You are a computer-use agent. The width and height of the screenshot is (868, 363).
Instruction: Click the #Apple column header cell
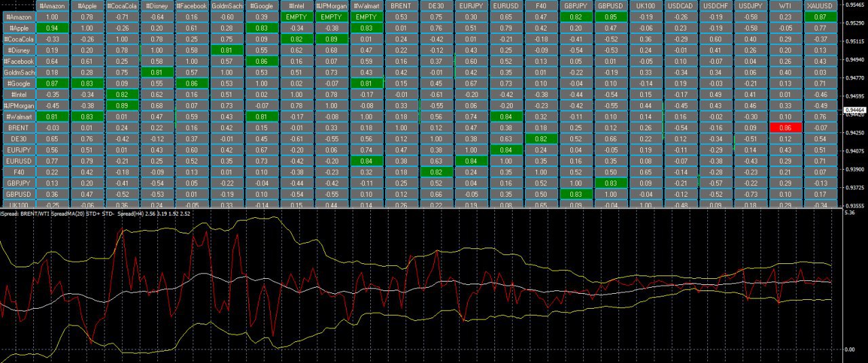pos(87,5)
